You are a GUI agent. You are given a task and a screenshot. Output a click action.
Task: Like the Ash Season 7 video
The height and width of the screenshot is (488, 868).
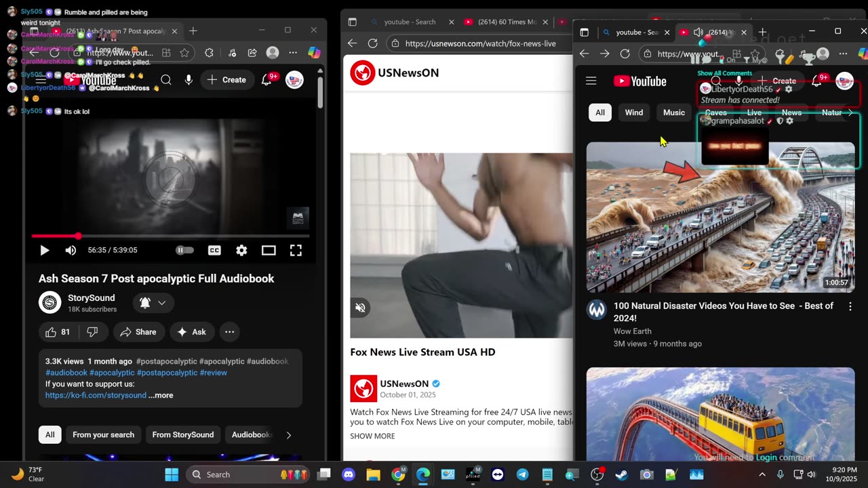pos(58,332)
